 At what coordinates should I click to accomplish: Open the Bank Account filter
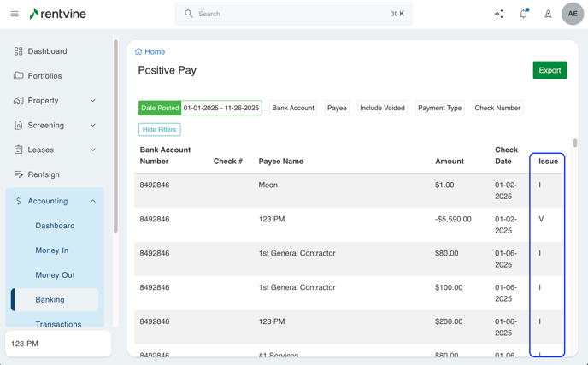click(292, 109)
